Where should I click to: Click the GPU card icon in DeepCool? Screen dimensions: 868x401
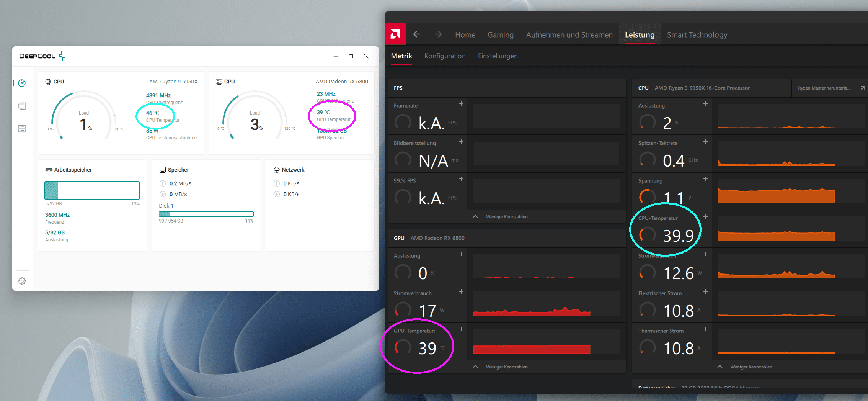(x=219, y=82)
